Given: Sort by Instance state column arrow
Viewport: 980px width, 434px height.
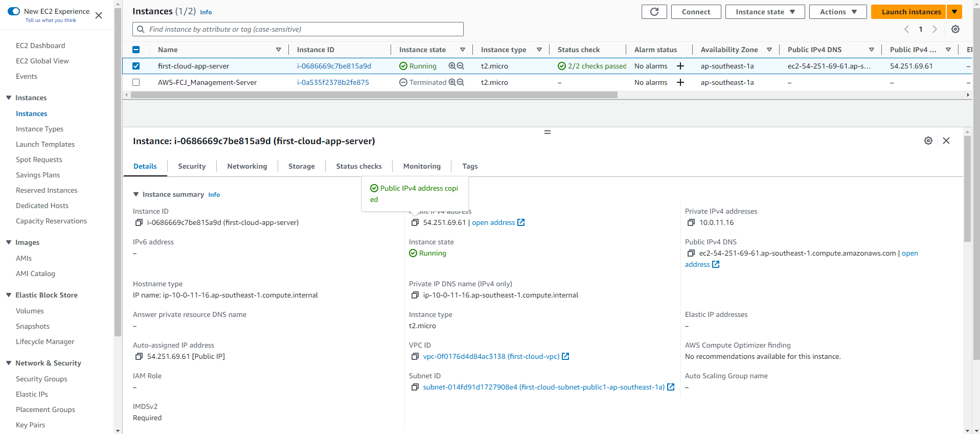Looking at the screenshot, I should tap(463, 50).
